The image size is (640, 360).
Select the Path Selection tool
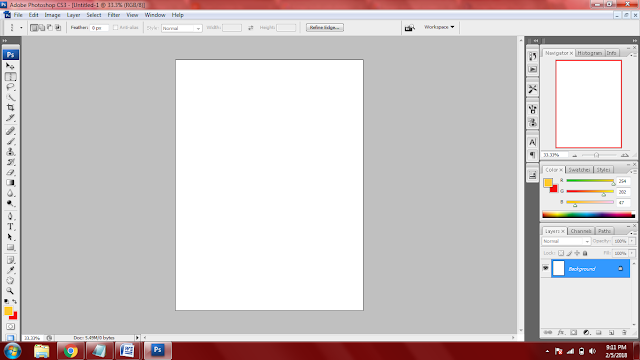[10, 237]
